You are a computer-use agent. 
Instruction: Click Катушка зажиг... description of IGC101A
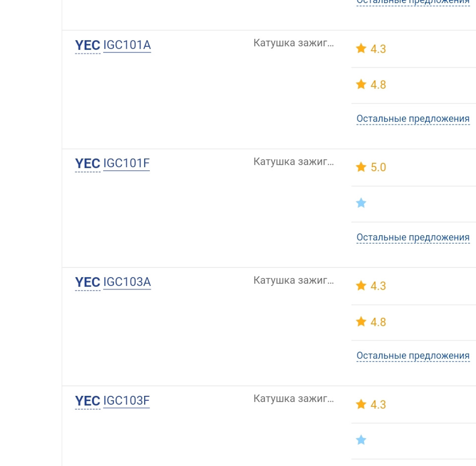[x=294, y=43]
